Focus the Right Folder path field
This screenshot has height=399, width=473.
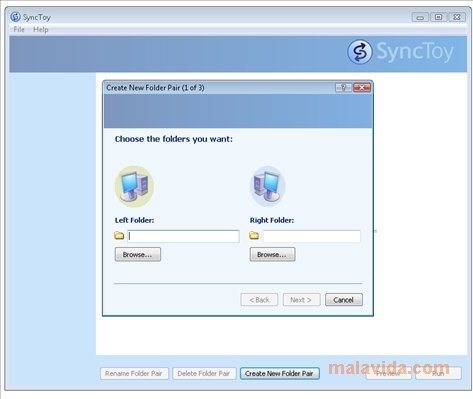[312, 236]
